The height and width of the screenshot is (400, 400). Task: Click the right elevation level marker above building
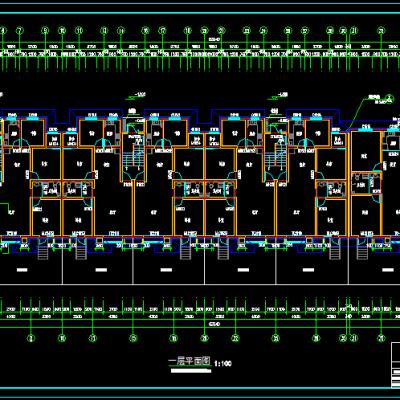point(278,97)
